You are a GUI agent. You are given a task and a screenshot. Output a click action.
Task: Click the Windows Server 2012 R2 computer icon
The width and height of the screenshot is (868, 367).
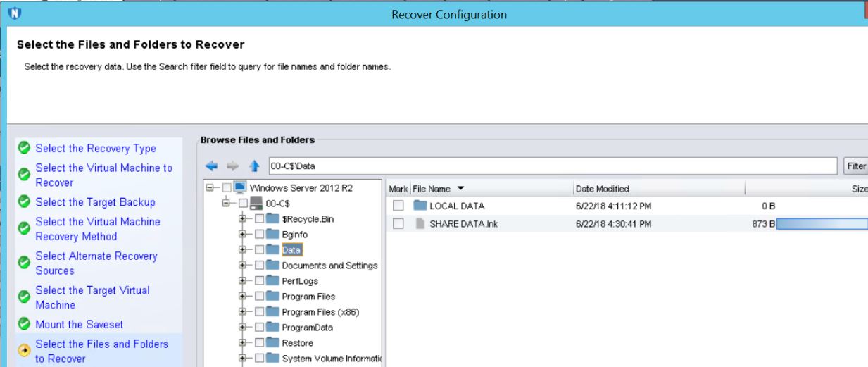[240, 187]
